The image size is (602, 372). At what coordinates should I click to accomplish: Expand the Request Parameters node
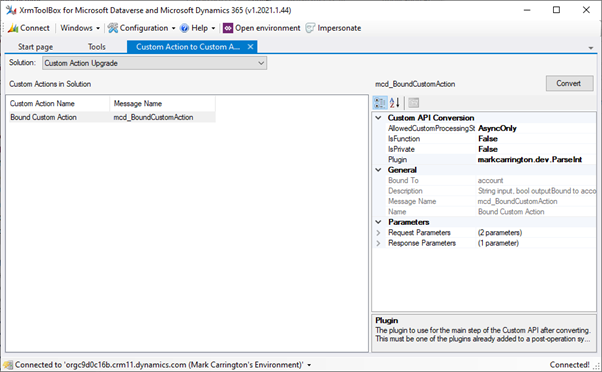pos(378,233)
